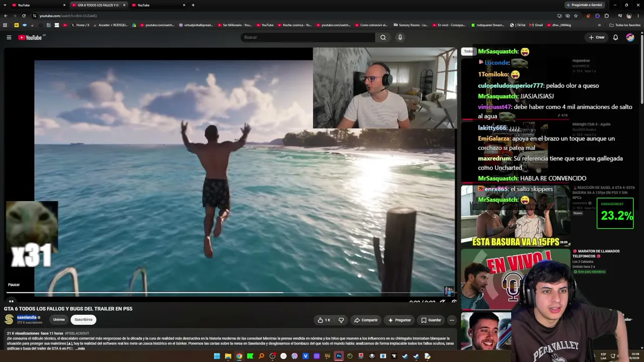Reload the page

click(24, 16)
